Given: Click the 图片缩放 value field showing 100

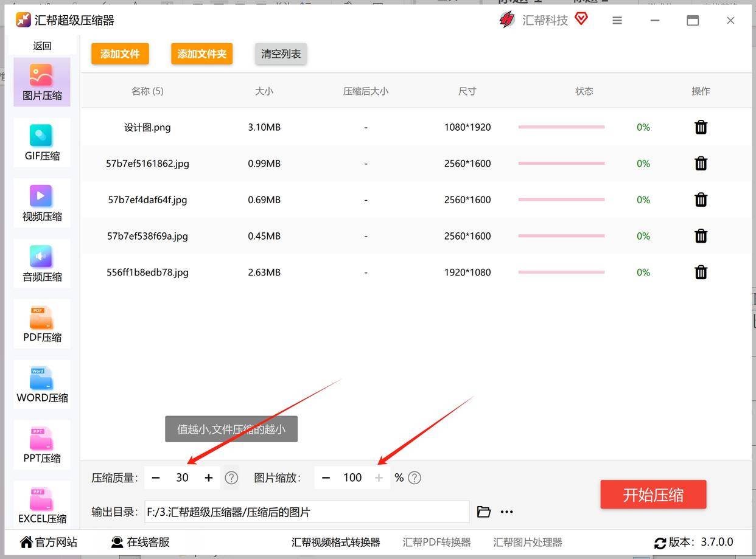Looking at the screenshot, I should coord(352,477).
